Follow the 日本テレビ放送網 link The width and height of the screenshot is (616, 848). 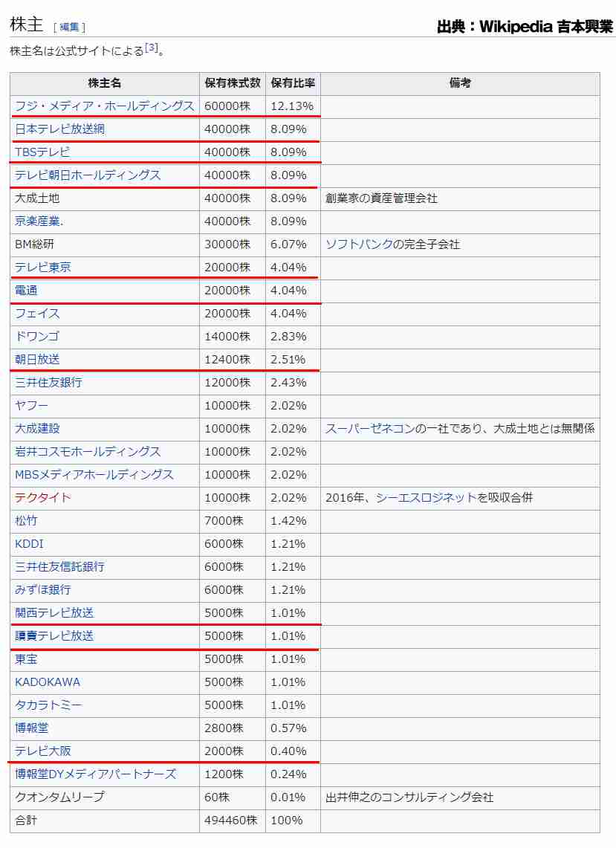point(59,129)
